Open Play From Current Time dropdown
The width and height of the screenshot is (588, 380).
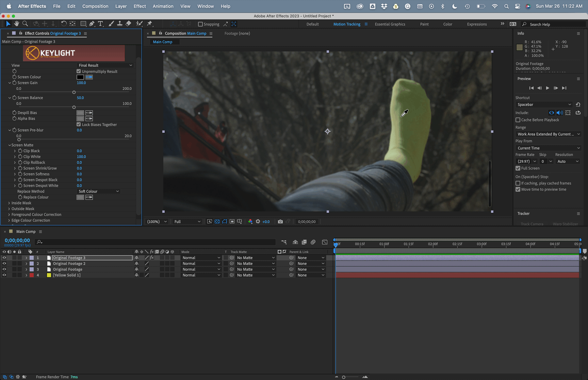point(549,148)
